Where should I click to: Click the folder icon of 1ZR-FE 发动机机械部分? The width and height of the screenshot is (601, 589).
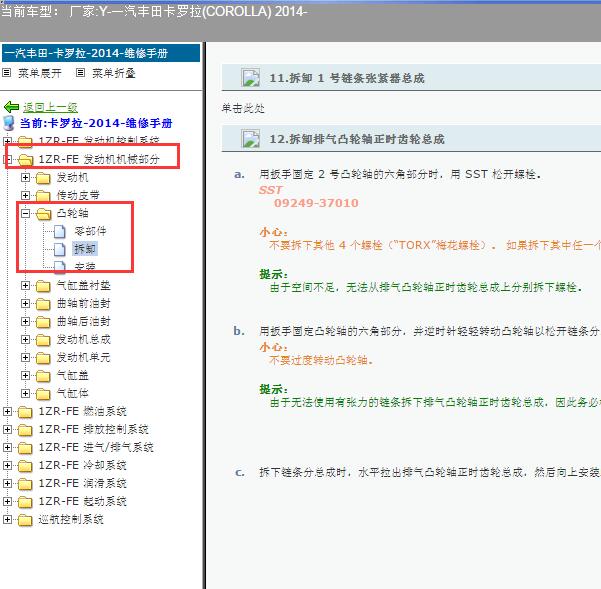pos(25,159)
